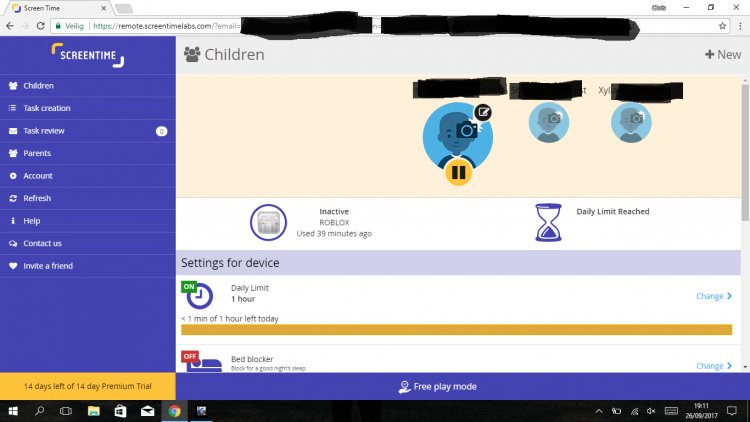Open a new browser tab
The image size is (750, 422).
tap(123, 9)
